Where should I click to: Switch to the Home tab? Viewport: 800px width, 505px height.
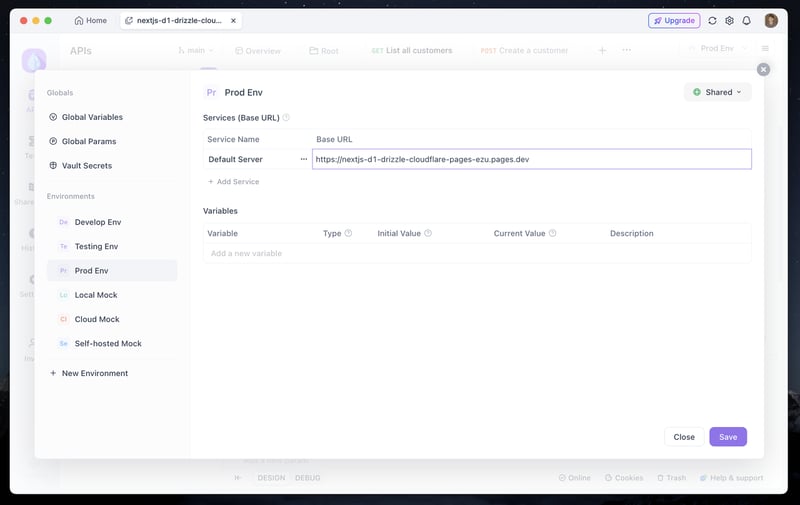pos(91,20)
